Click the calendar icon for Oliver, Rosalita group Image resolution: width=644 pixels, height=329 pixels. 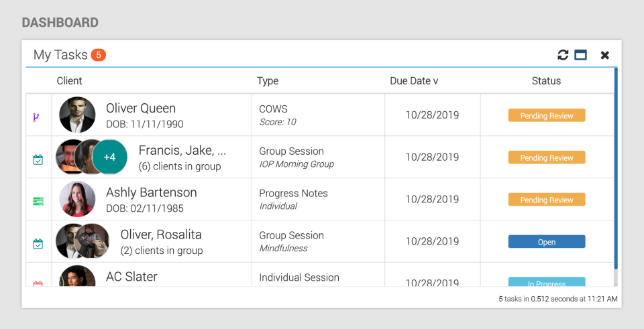click(38, 244)
